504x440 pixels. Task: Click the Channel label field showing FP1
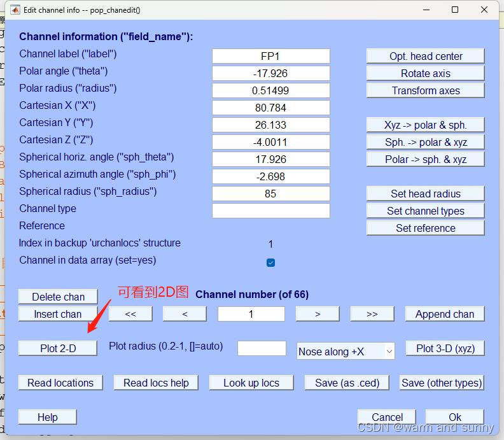pyautogui.click(x=270, y=56)
